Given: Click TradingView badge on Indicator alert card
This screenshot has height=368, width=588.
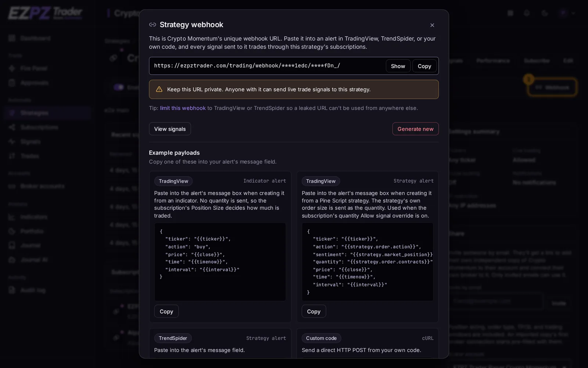Looking at the screenshot, I should tap(173, 181).
